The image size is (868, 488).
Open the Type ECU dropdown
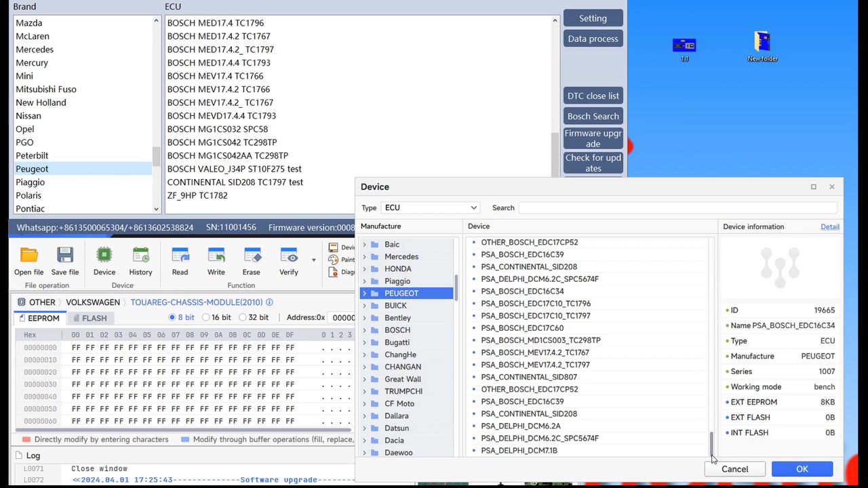coord(431,208)
